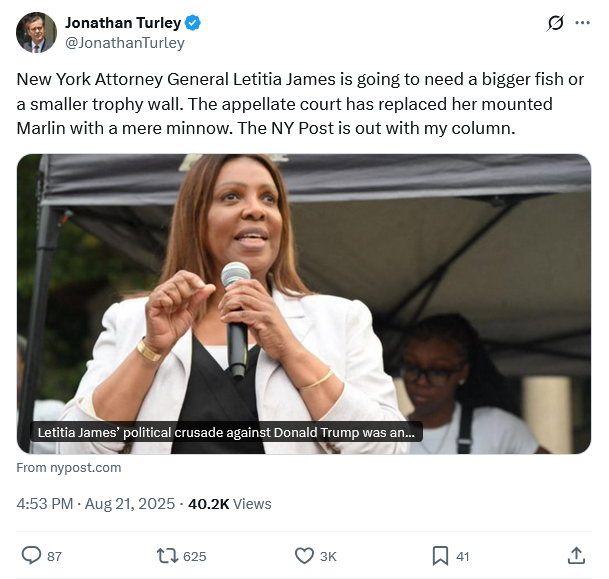Click the share upload icon
Image resolution: width=609 pixels, height=579 pixels.
576,556
